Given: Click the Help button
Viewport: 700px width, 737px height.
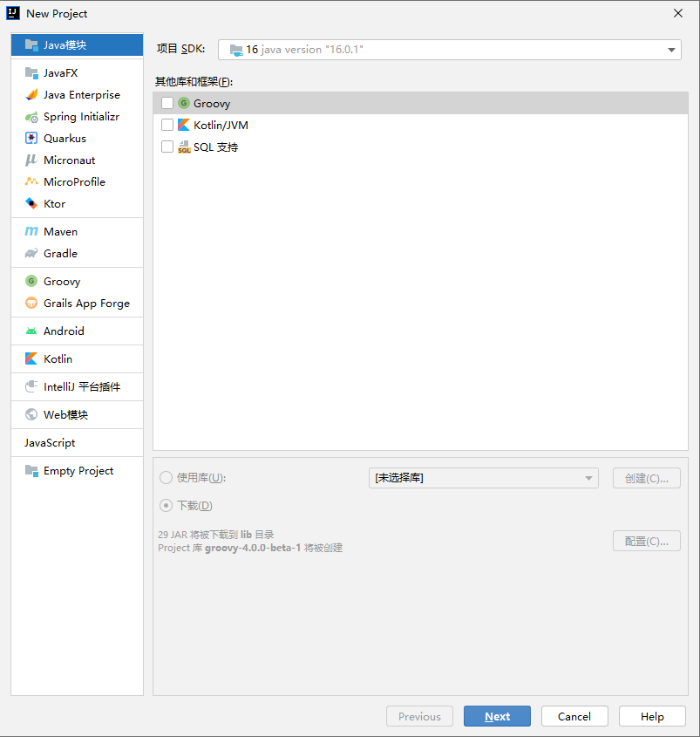Looking at the screenshot, I should click(x=652, y=716).
